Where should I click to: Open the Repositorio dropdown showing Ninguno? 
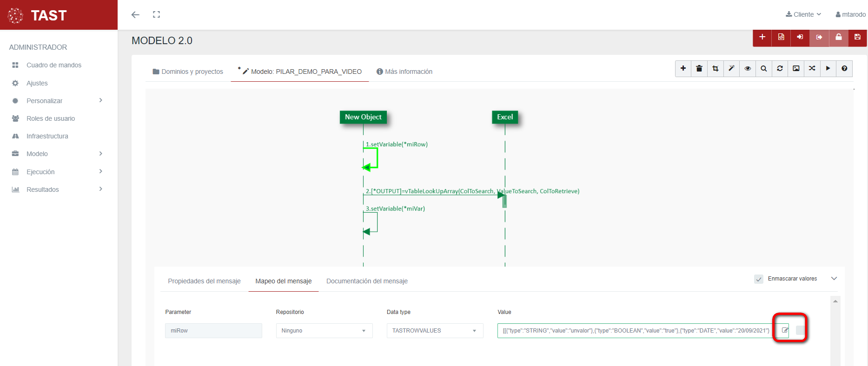324,331
